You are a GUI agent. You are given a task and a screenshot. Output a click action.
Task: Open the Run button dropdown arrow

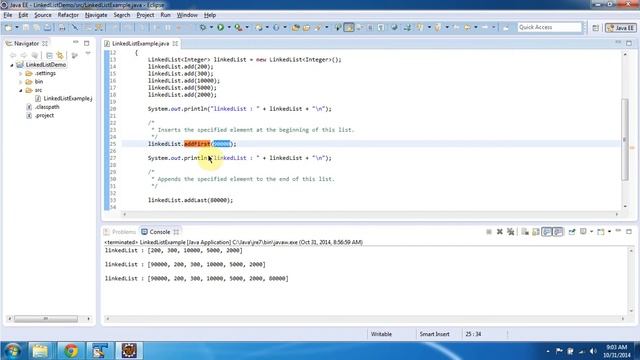point(229,27)
